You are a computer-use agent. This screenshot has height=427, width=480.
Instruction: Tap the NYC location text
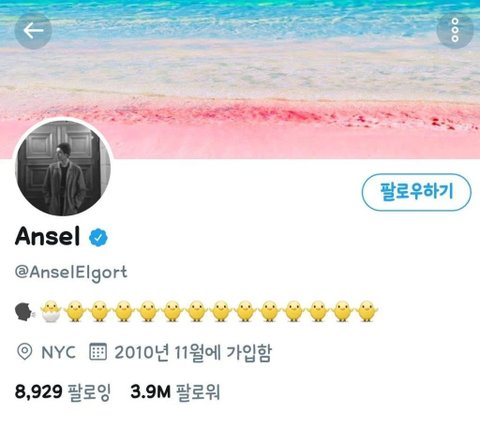pyautogui.click(x=58, y=352)
